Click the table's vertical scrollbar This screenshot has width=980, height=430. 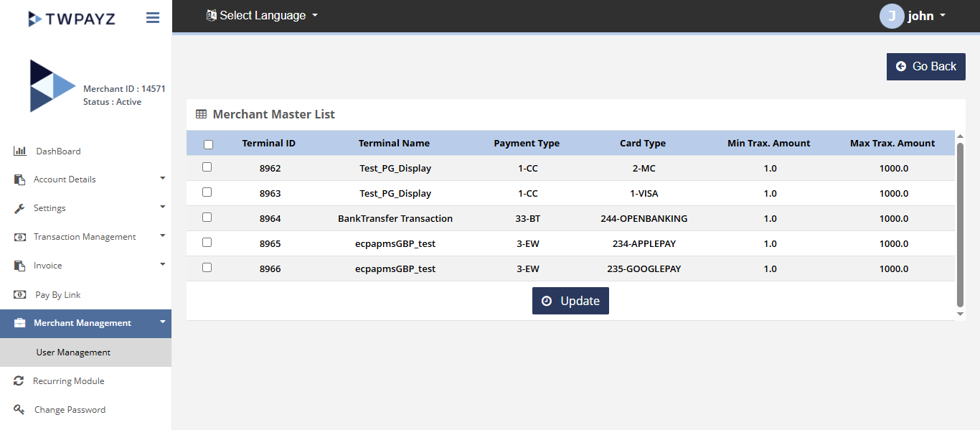pyautogui.click(x=960, y=224)
